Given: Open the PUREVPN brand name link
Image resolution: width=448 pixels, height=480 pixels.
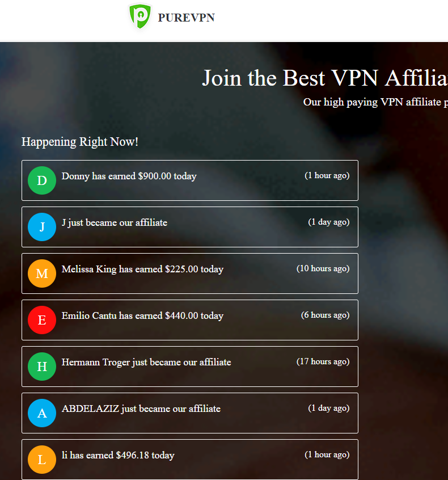Looking at the screenshot, I should (186, 18).
